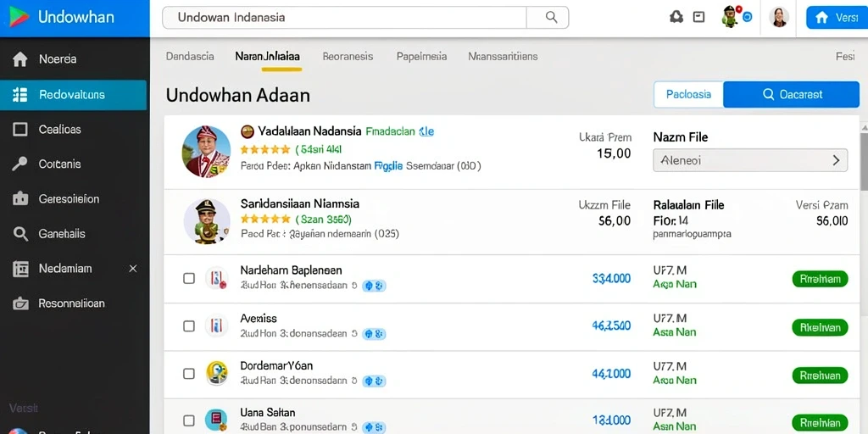Click the star rating of Yadalulaan Nadansia
This screenshot has width=868, height=434.
pyautogui.click(x=265, y=149)
